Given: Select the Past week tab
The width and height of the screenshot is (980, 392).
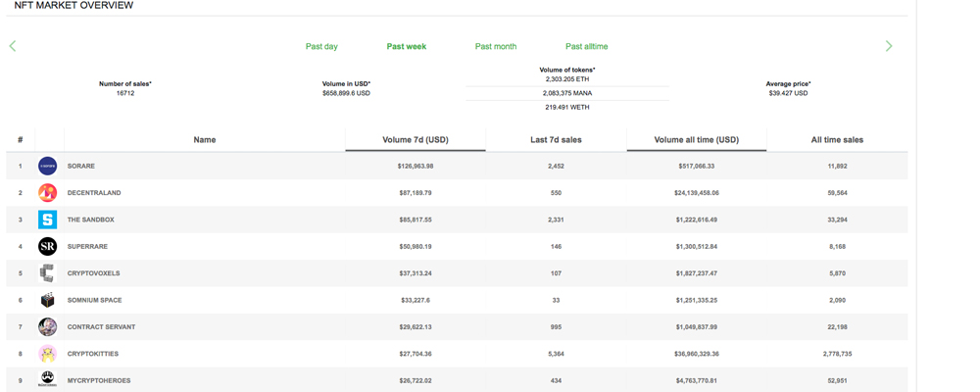Looking at the screenshot, I should 406,46.
